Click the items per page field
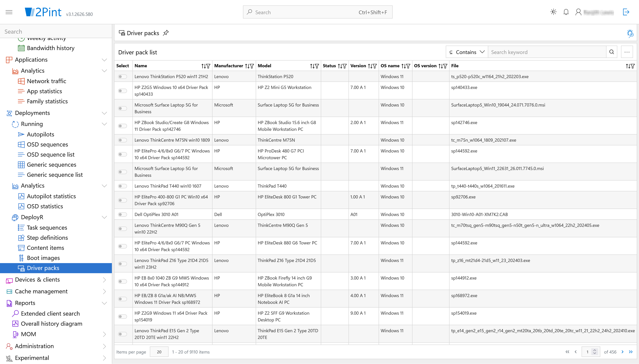Image resolution: width=639 pixels, height=364 pixels. 159,352
